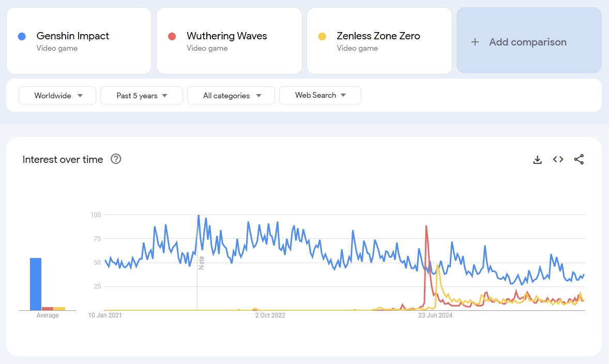Click the 23 Jun 2024 axis label
Screen dimensions: 609x364
click(x=435, y=315)
